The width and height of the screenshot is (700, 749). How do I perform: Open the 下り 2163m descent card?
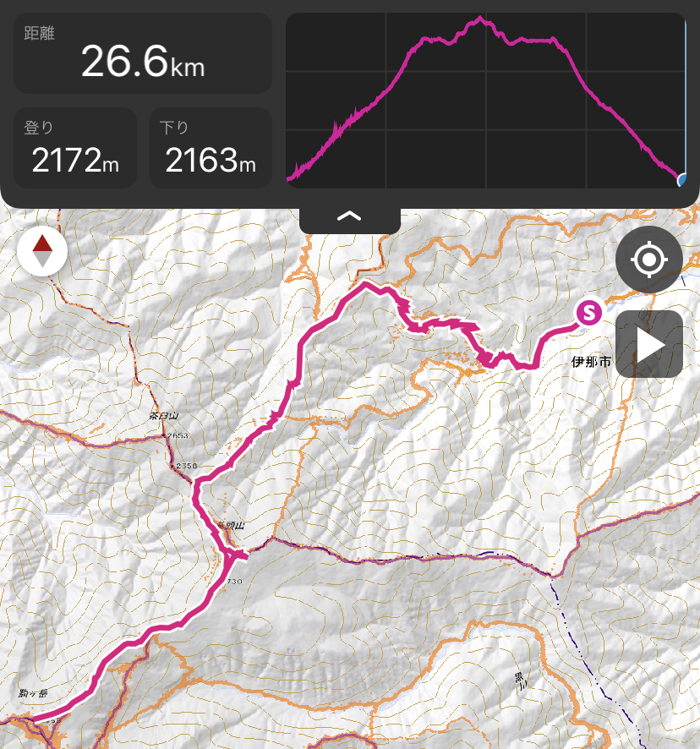tap(211, 148)
